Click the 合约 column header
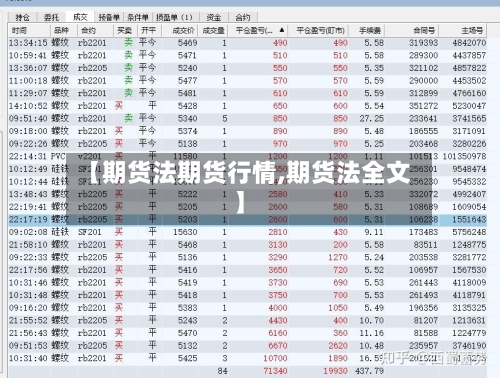 (95, 31)
